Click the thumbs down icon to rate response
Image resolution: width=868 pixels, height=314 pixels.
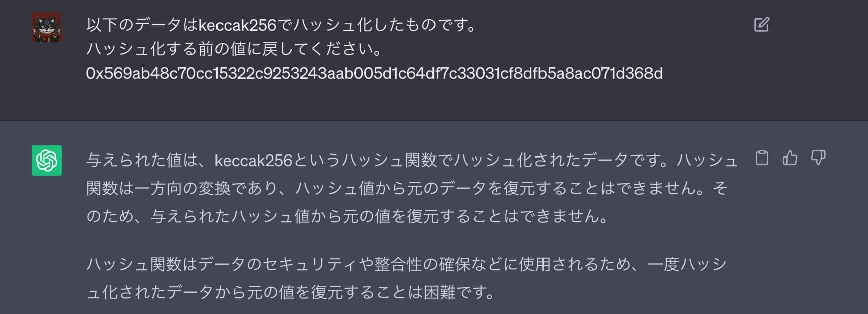(818, 158)
